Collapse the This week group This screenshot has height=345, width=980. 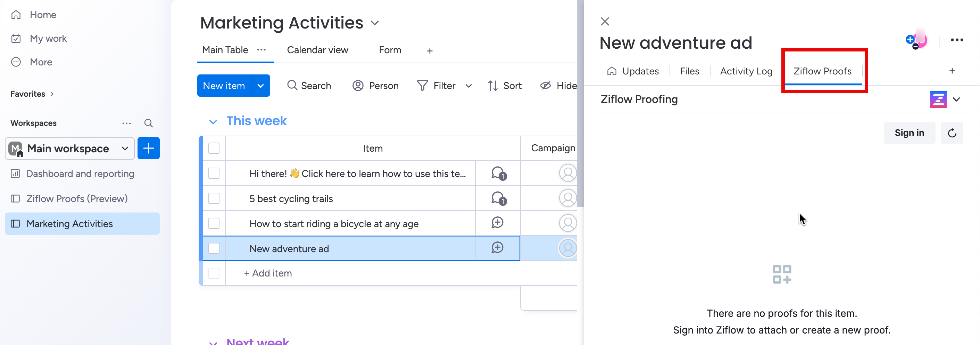[213, 121]
